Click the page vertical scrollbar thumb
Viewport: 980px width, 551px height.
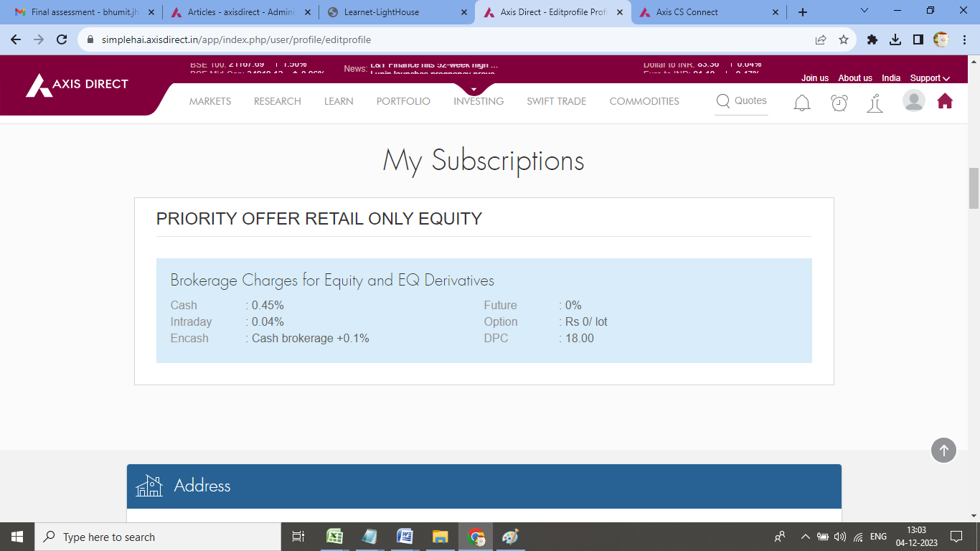974,187
